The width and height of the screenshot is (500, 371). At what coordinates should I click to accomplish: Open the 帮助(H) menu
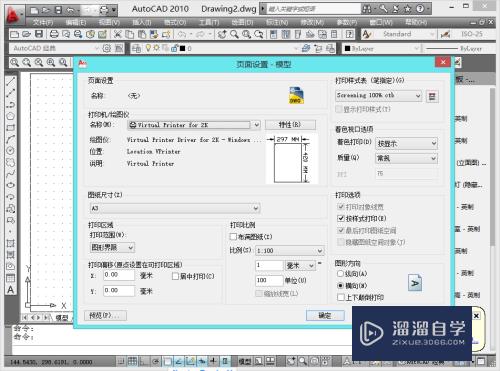click(x=416, y=22)
